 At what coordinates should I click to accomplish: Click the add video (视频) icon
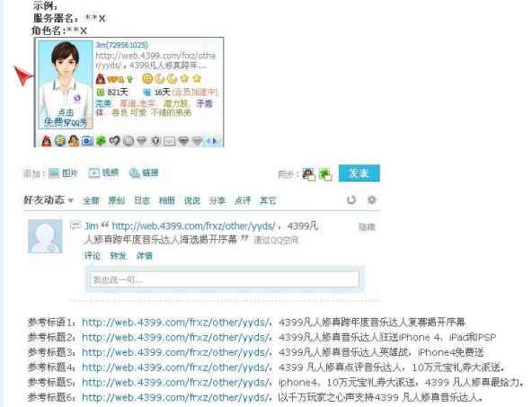(94, 173)
